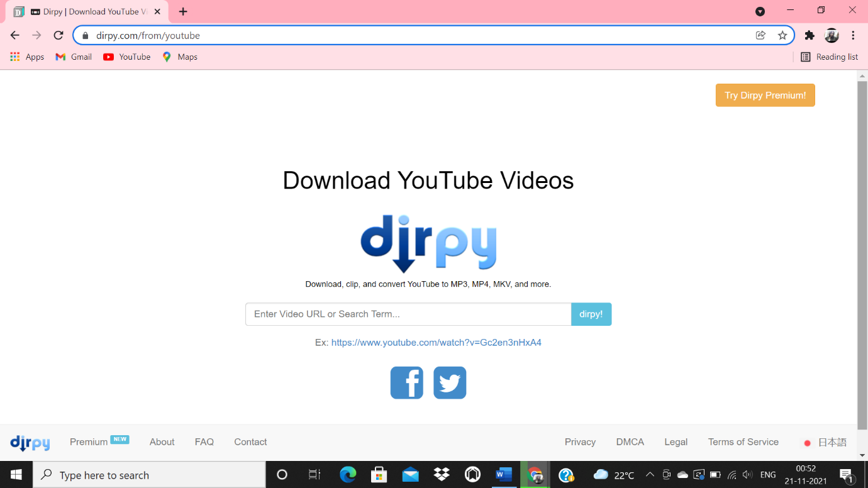
Task: Click the ENG language indicator
Action: [768, 475]
